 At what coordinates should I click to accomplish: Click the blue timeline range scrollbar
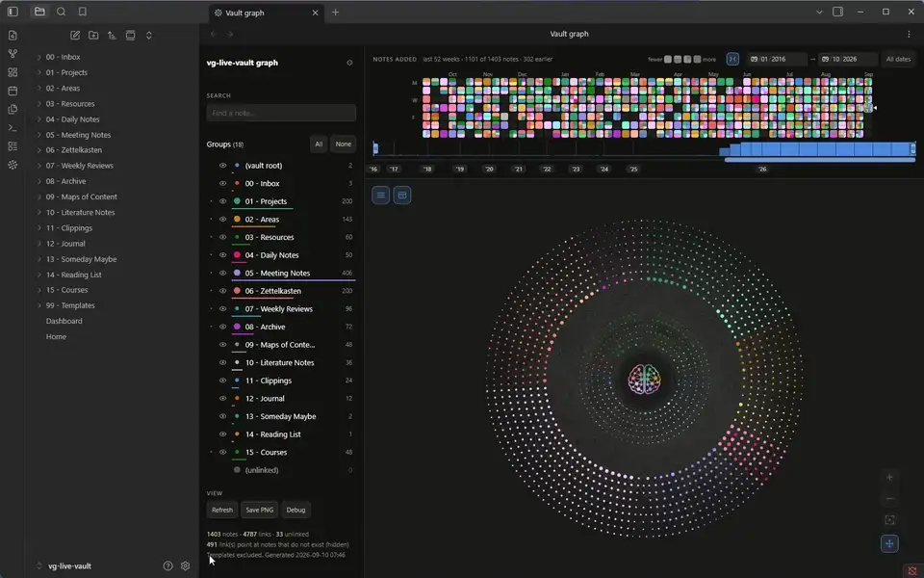click(x=820, y=160)
